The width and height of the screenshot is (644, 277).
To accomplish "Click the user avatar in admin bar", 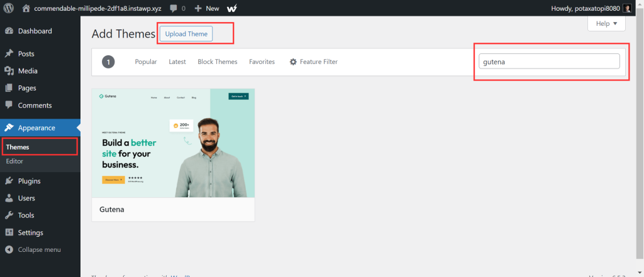I will coord(627,8).
